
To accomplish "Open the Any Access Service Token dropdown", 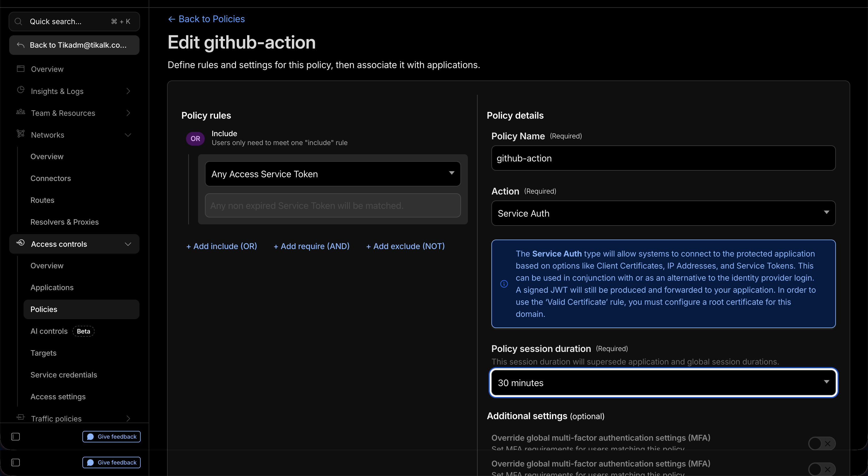I will [x=333, y=174].
